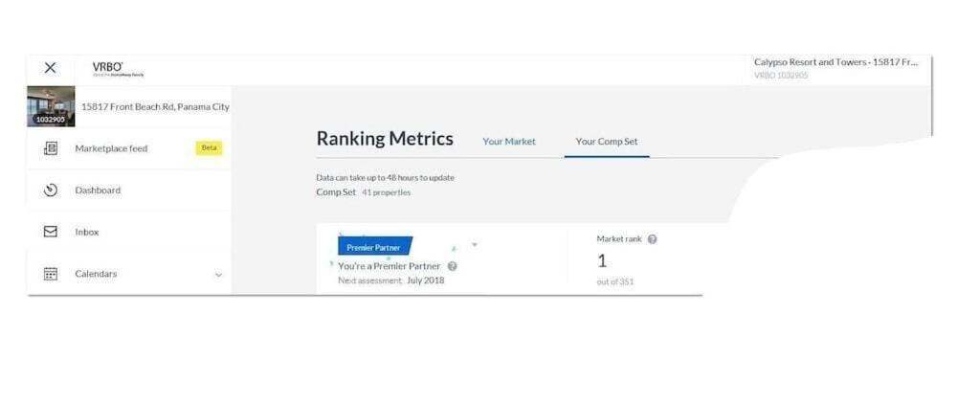Click the Calendars menu label
The height and width of the screenshot is (404, 980).
point(96,274)
